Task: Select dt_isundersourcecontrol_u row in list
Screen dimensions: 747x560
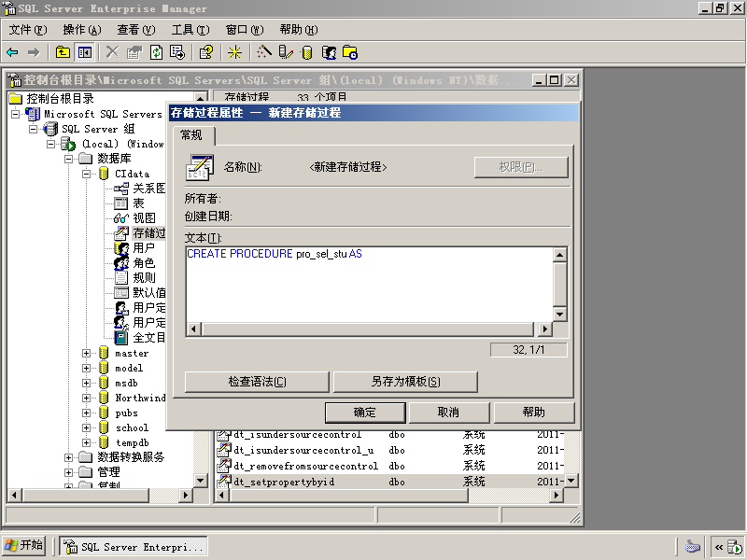Action: click(x=390, y=450)
